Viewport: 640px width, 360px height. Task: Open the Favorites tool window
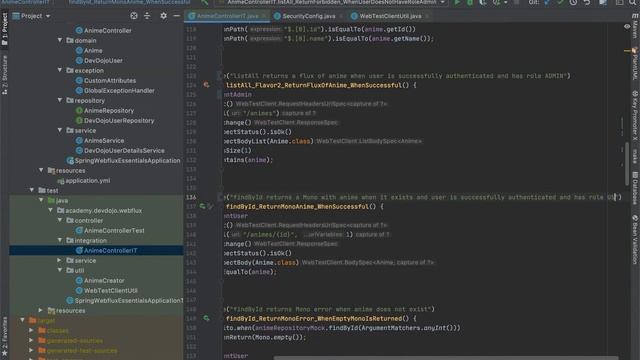pos(4,336)
